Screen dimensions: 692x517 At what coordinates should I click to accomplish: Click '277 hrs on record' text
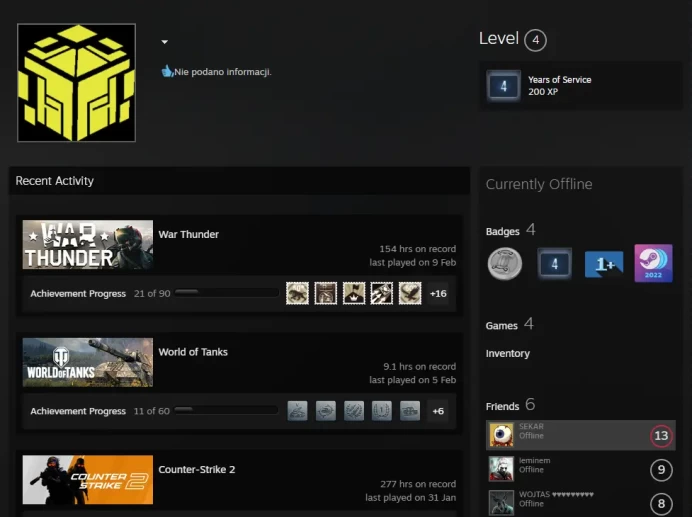(418, 484)
